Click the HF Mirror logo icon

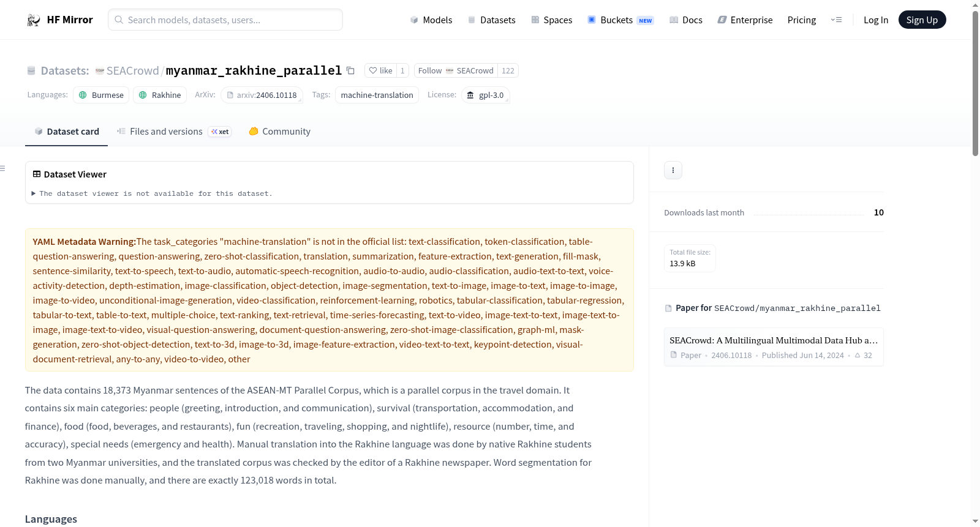pyautogui.click(x=34, y=20)
